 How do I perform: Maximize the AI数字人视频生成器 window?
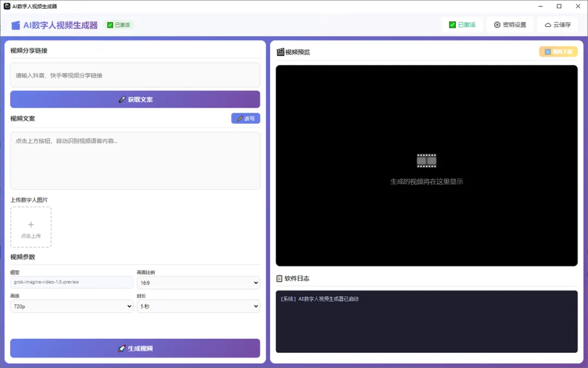[x=559, y=7]
